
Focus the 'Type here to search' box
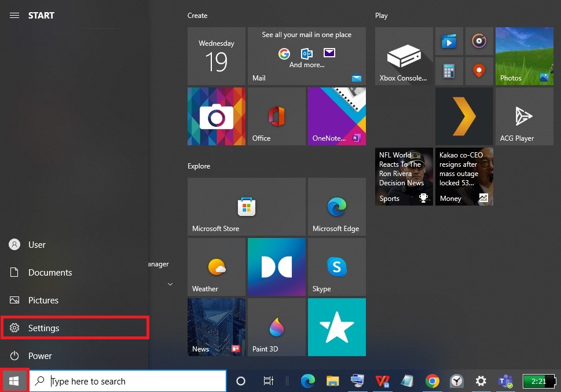pyautogui.click(x=128, y=381)
